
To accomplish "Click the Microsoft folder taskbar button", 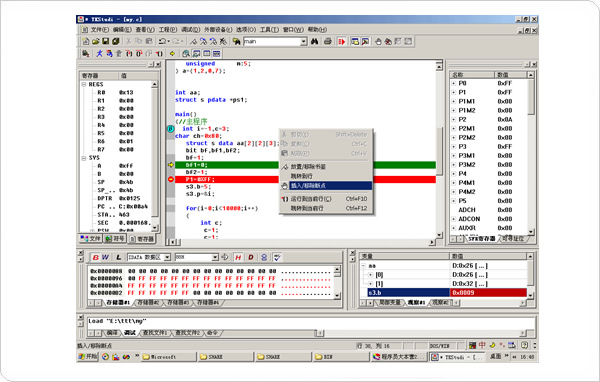I will (x=168, y=357).
